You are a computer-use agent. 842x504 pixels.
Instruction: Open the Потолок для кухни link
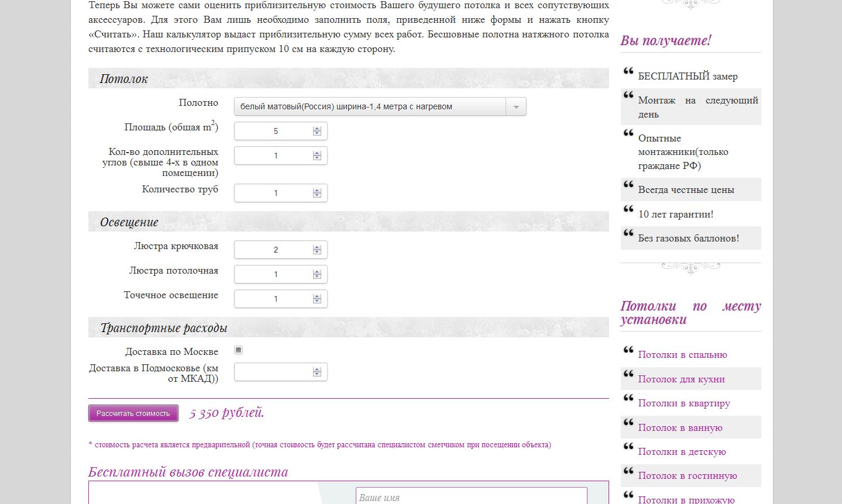[681, 379]
